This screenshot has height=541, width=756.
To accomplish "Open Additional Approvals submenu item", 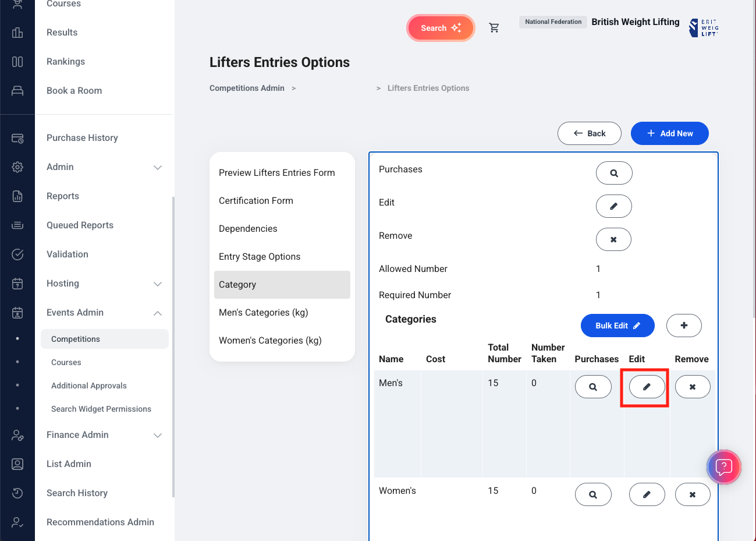I will tap(89, 386).
